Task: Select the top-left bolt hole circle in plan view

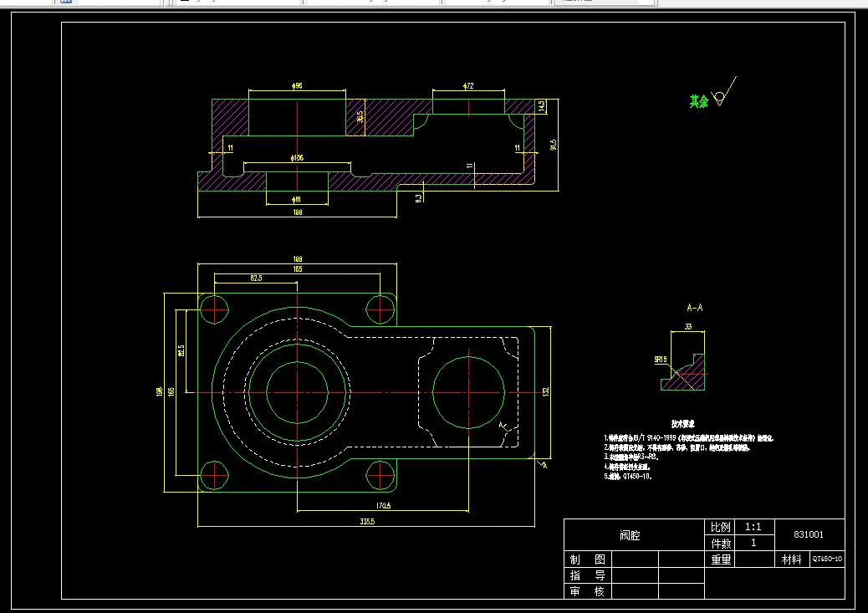Action: click(x=214, y=309)
